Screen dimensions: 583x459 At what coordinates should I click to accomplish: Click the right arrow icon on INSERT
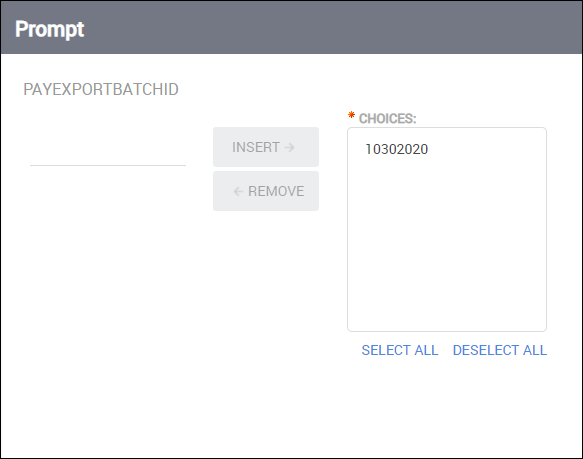click(290, 148)
